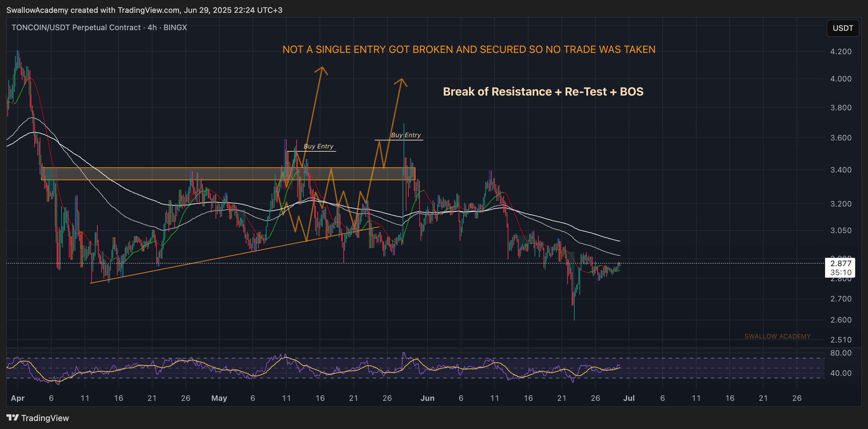Image resolution: width=868 pixels, height=429 pixels.
Task: Click the 3.400 price axis label
Action: [841, 170]
